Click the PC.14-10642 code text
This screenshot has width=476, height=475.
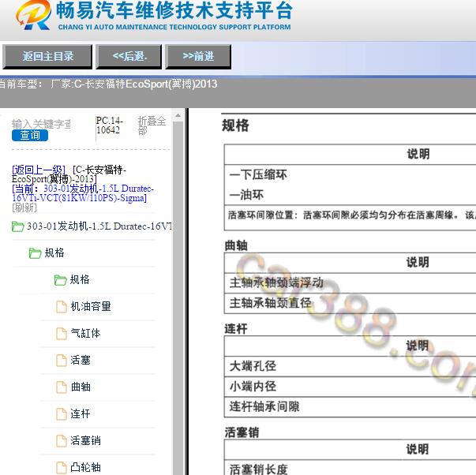tap(109, 125)
